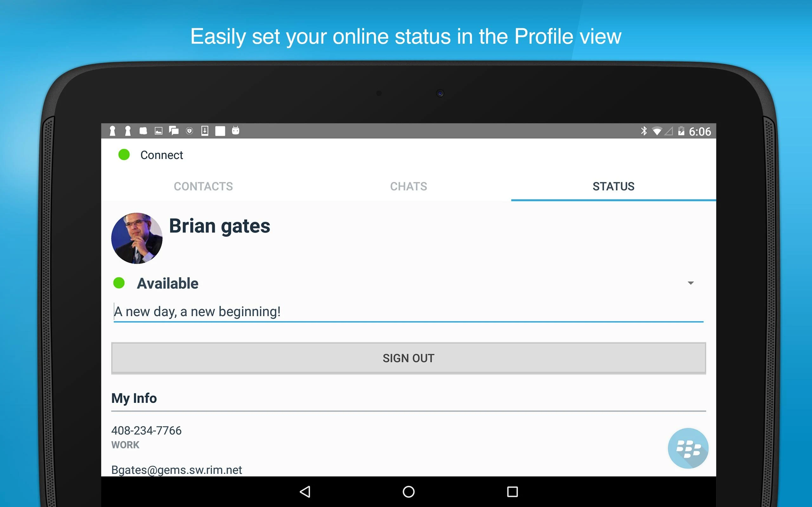
Task: Tap the chat bubbles notification icon
Action: tap(174, 131)
